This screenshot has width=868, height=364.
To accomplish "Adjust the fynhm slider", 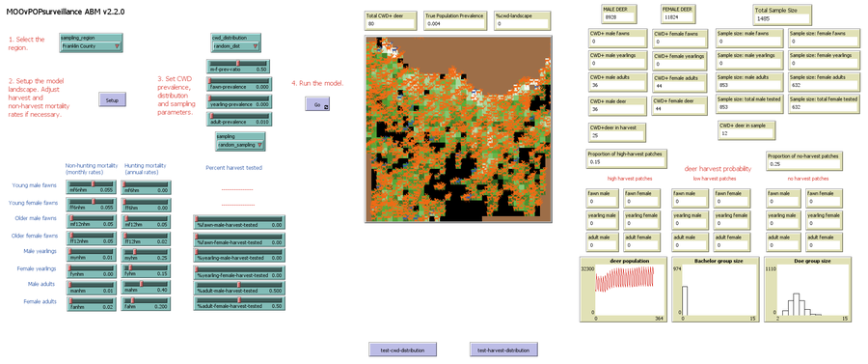I will click(92, 270).
